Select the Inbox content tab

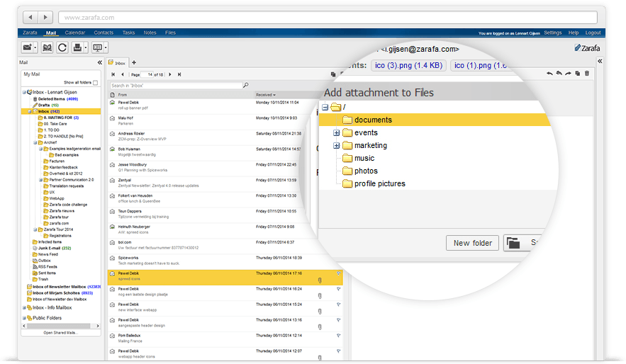(117, 62)
